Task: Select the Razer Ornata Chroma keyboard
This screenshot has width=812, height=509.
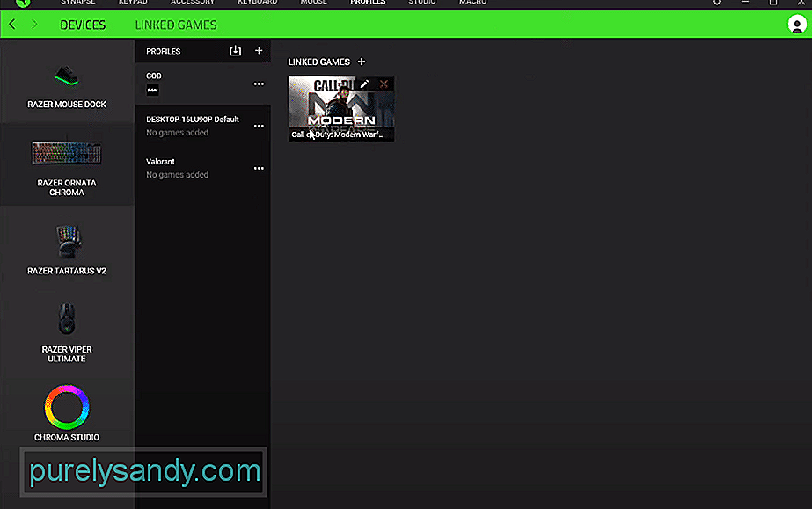Action: pyautogui.click(x=67, y=166)
